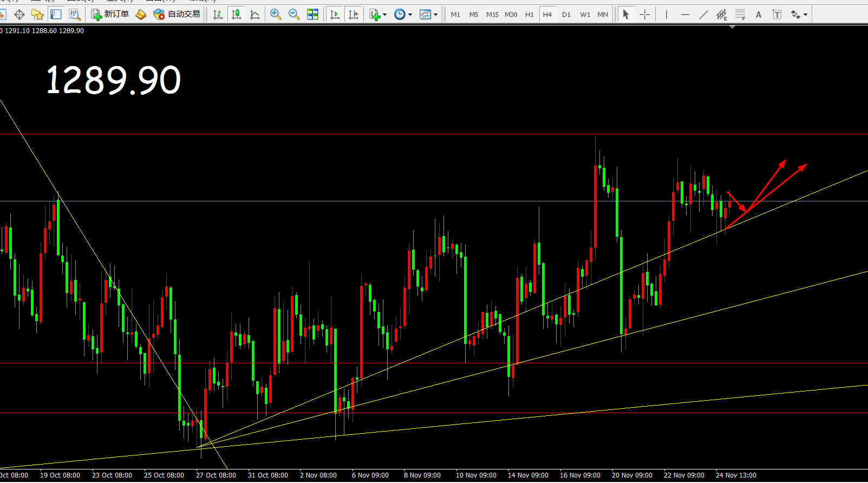
Task: Expand the Periods clock dropdown arrow
Action: point(410,15)
